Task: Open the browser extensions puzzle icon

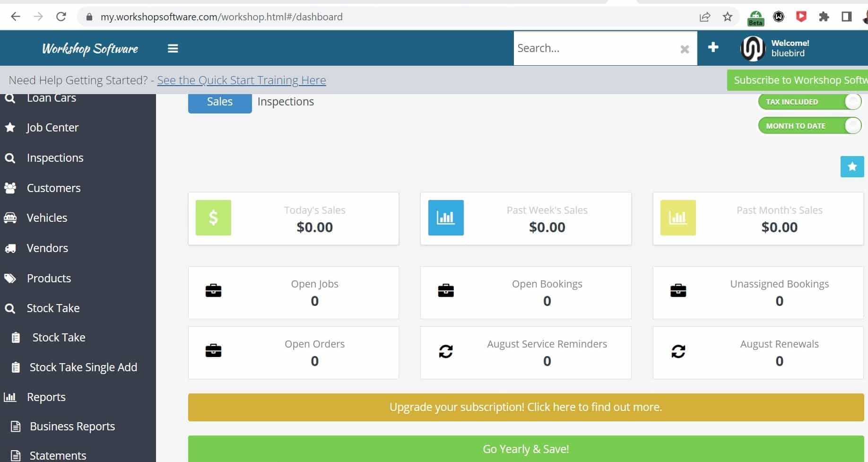Action: 824,17
